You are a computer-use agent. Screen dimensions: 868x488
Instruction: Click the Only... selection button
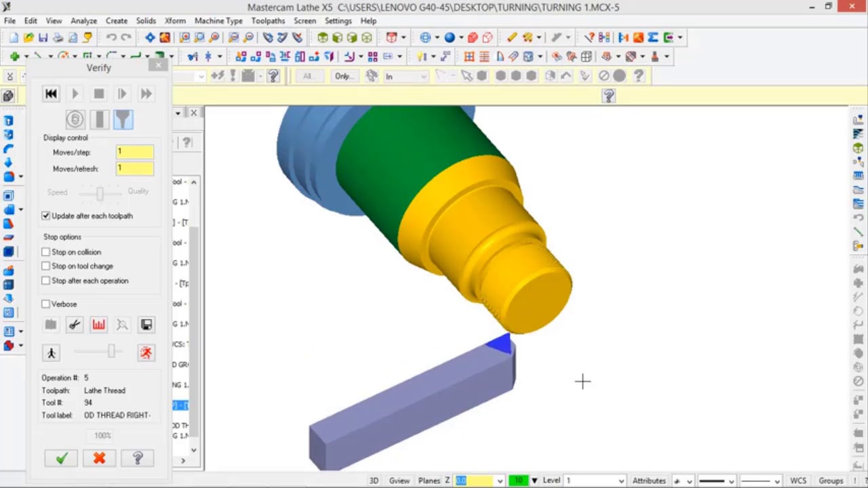coord(344,76)
